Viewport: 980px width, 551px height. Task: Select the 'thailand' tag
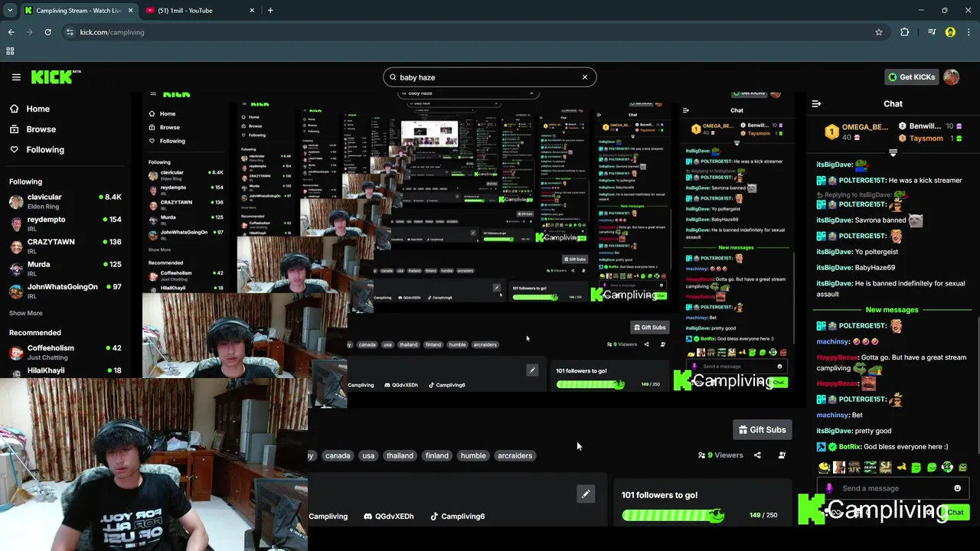click(x=400, y=455)
